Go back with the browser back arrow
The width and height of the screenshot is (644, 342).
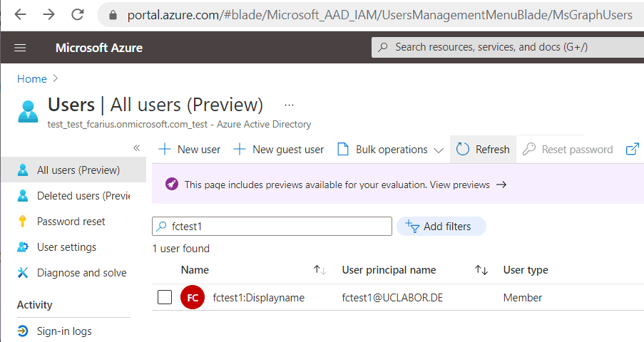[x=20, y=15]
